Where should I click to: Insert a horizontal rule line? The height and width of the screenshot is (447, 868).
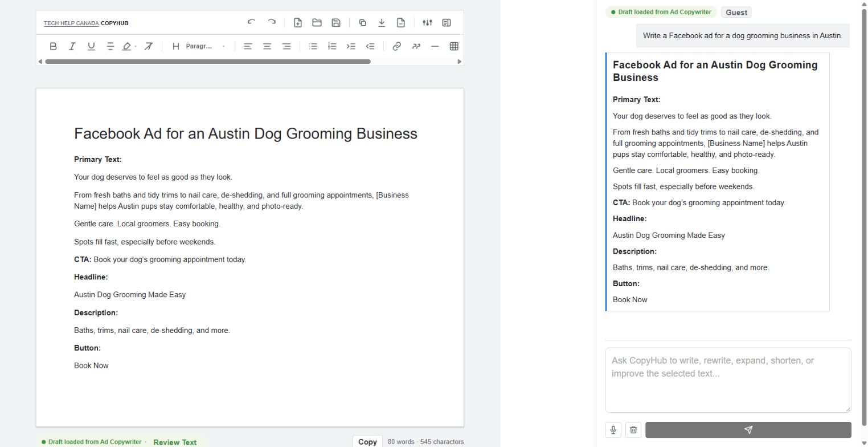point(435,46)
